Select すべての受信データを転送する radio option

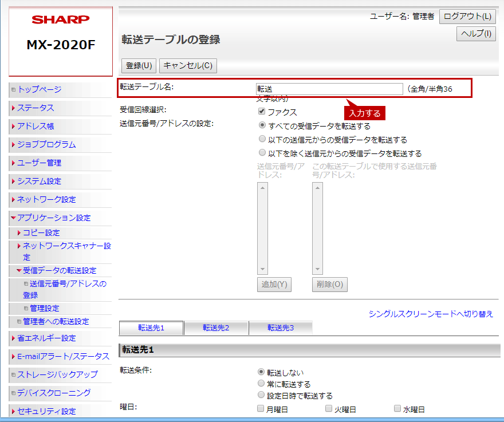(262, 125)
